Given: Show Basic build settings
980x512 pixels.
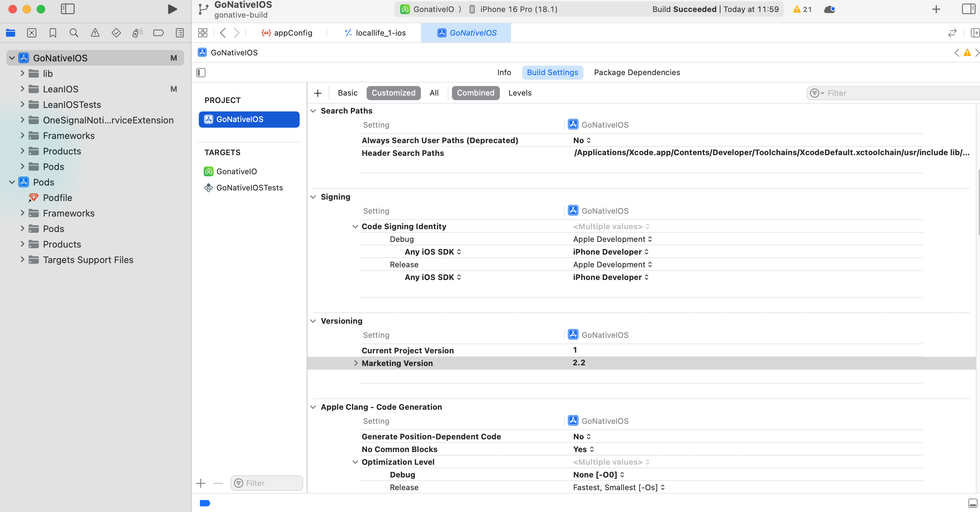Looking at the screenshot, I should (x=347, y=93).
